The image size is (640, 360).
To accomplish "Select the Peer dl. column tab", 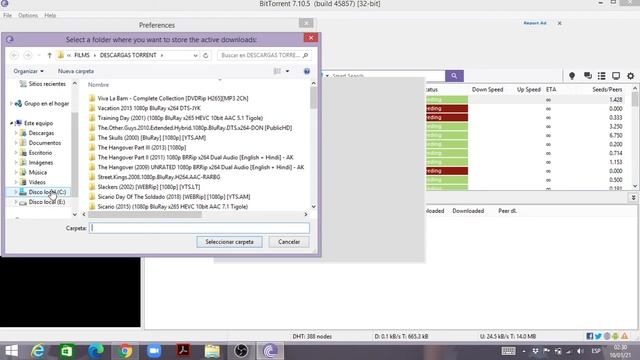I will point(507,211).
